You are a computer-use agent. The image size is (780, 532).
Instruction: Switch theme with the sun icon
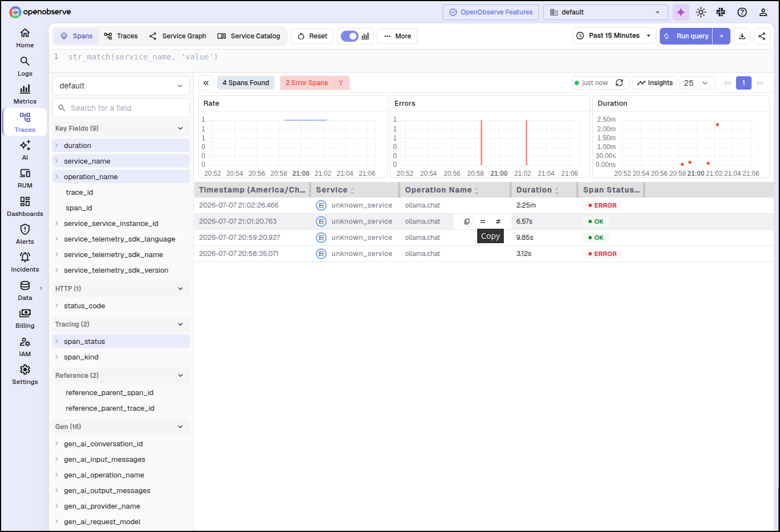(701, 12)
